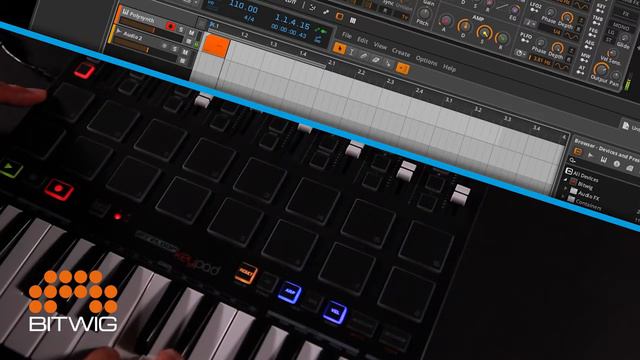Click the 110.00 tempo field
Screen dimensions: 640x360
click(x=244, y=7)
